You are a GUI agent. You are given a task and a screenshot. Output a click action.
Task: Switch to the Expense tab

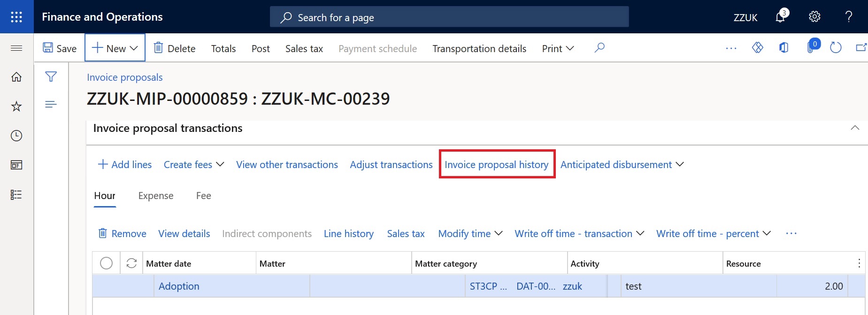(156, 196)
